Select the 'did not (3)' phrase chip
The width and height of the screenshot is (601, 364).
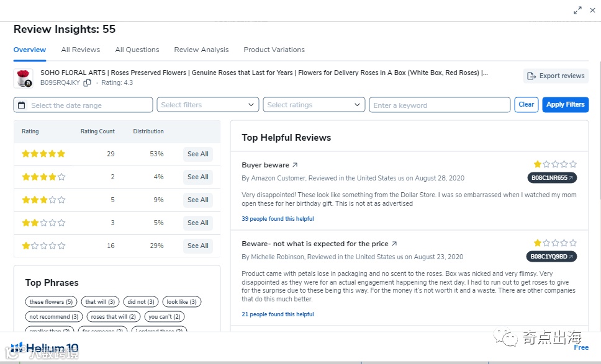pyautogui.click(x=141, y=301)
